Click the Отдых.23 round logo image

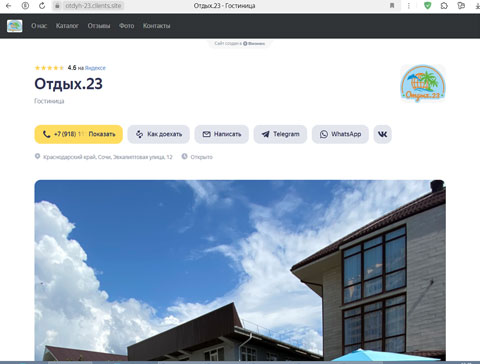pyautogui.click(x=423, y=83)
